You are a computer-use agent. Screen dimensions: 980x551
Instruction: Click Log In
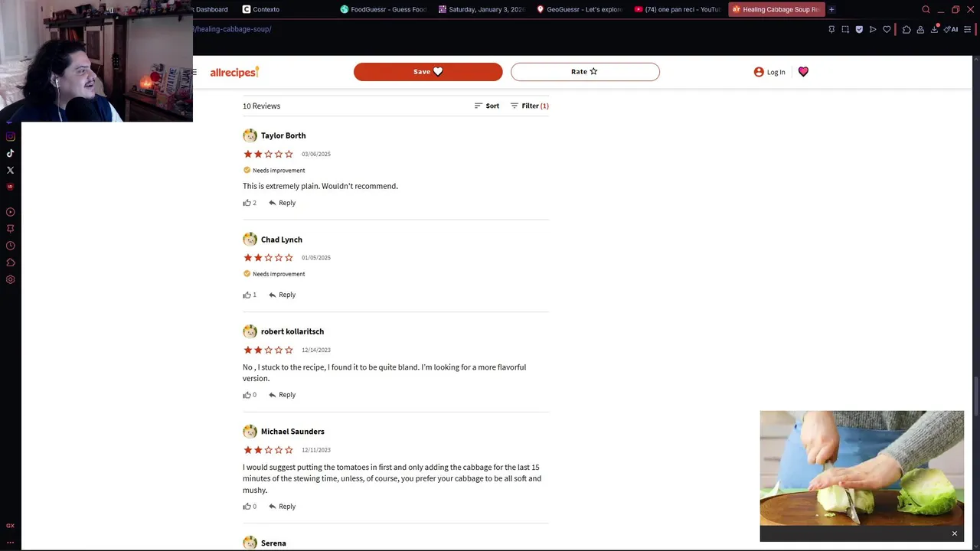(769, 72)
